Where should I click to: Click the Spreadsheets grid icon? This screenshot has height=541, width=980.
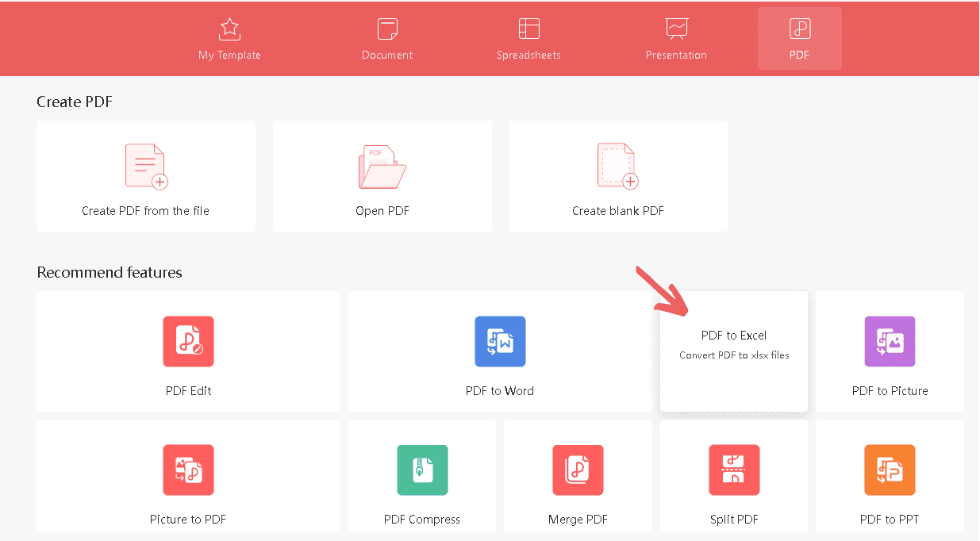(528, 29)
